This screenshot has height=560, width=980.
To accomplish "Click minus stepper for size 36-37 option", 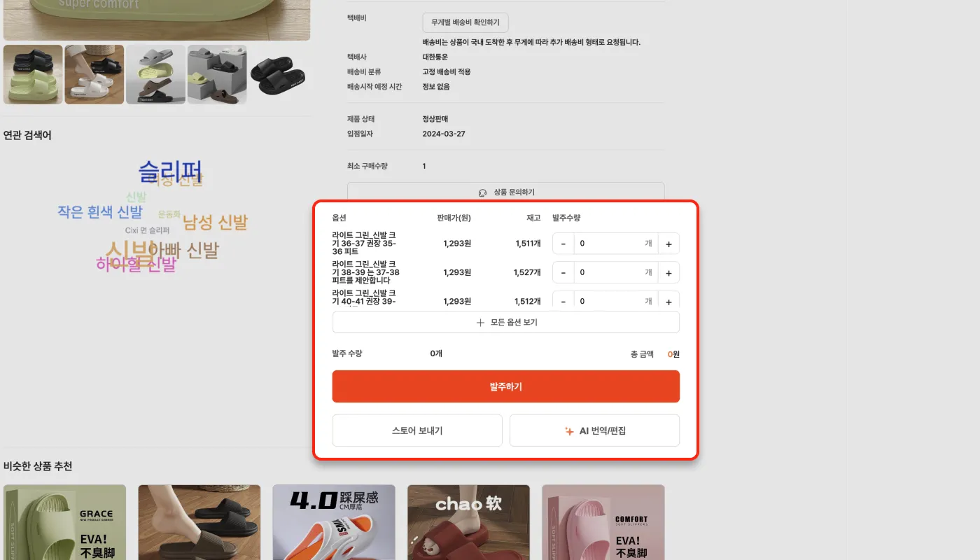I will (563, 244).
